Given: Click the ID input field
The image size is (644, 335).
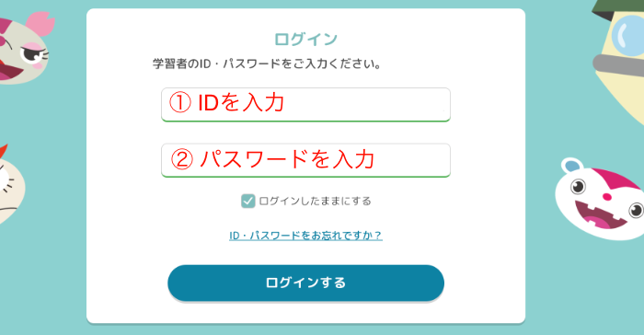Looking at the screenshot, I should (306, 104).
